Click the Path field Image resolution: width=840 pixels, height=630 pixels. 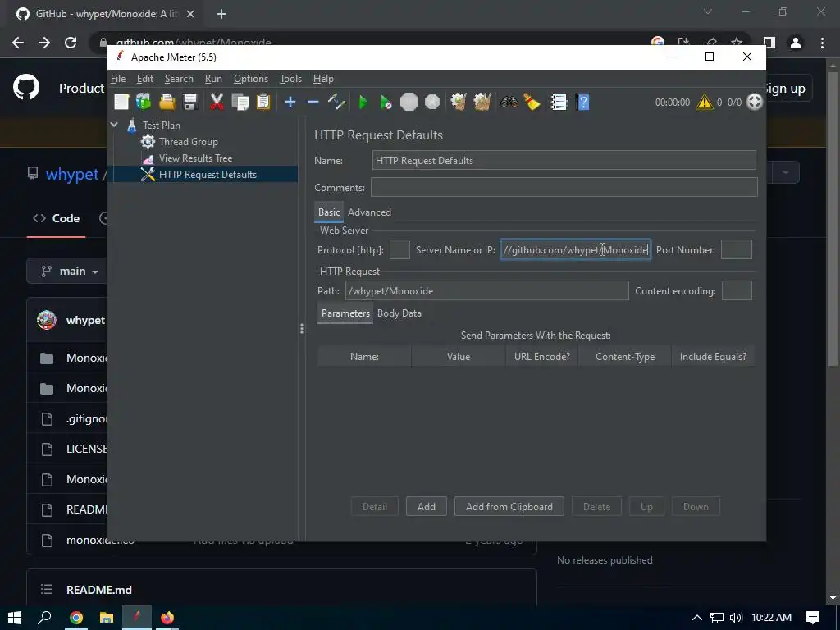487,291
